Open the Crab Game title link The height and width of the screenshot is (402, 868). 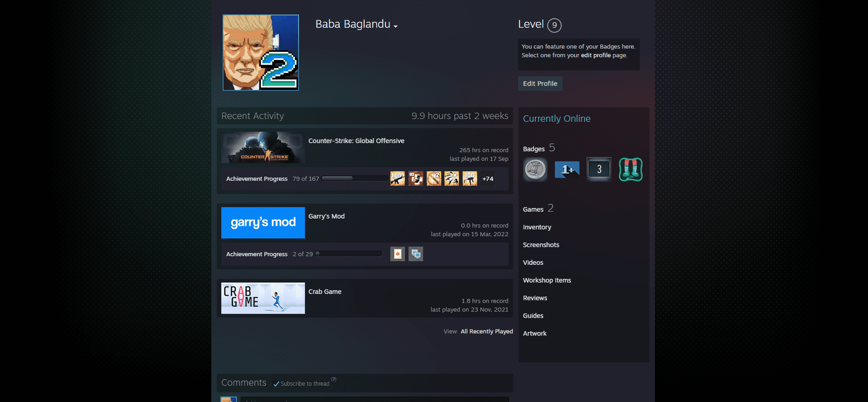coord(325,292)
